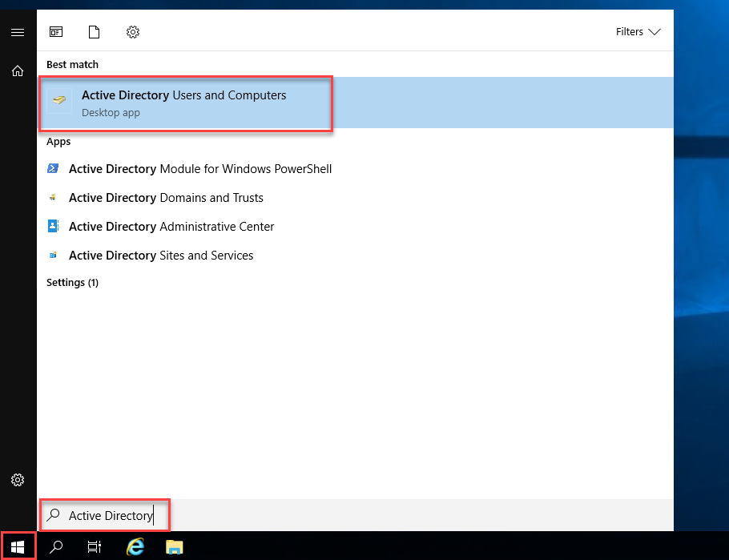
Task: Click the Domains and Trusts icon
Action: 53,197
